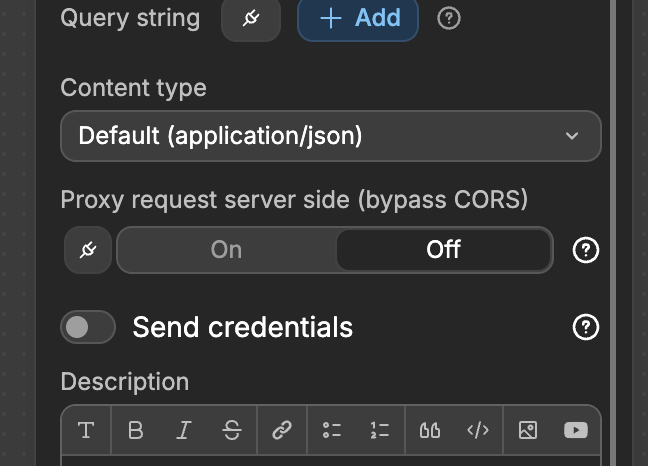648x466 pixels.
Task: Apply strikethrough formatting in Description editor
Action: [232, 430]
